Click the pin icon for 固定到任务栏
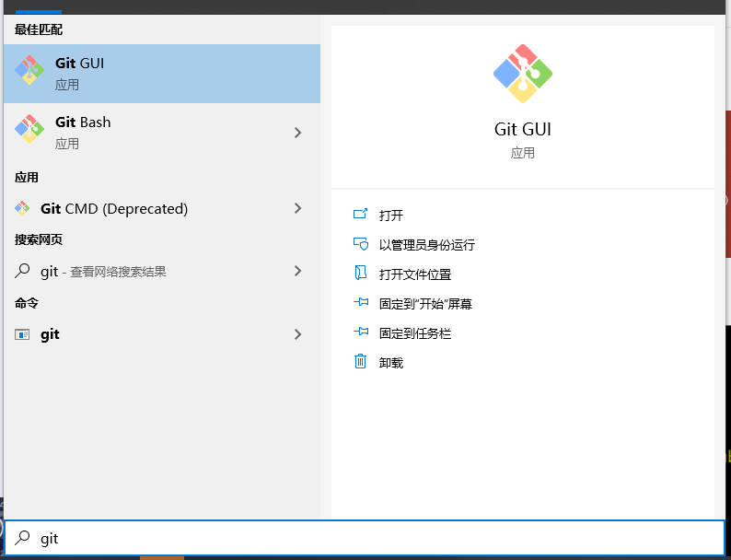731x560 pixels. 360,332
